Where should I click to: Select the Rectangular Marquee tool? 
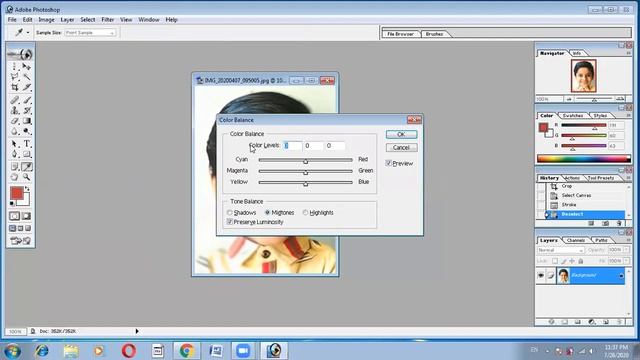click(14, 67)
